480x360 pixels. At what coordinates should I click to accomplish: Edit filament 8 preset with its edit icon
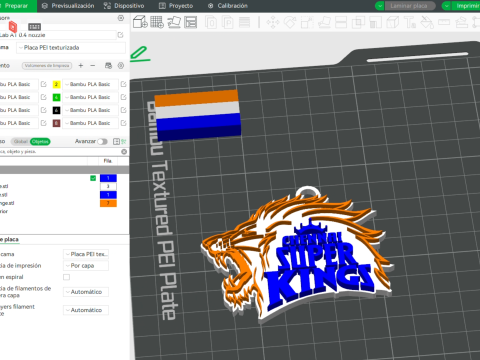(124, 123)
